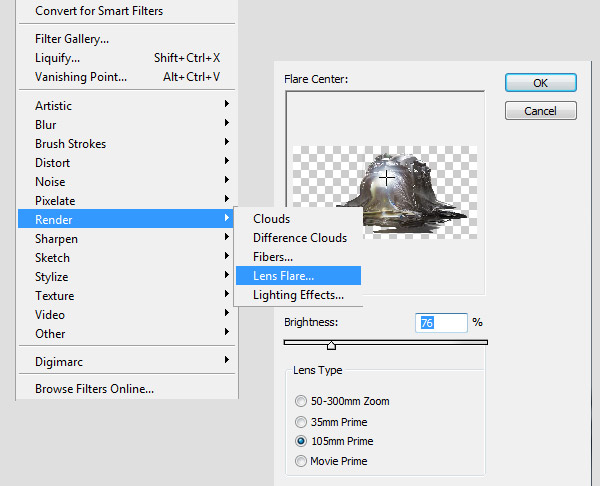This screenshot has height=486, width=600.
Task: Open the Other submenu
Action: [126, 333]
